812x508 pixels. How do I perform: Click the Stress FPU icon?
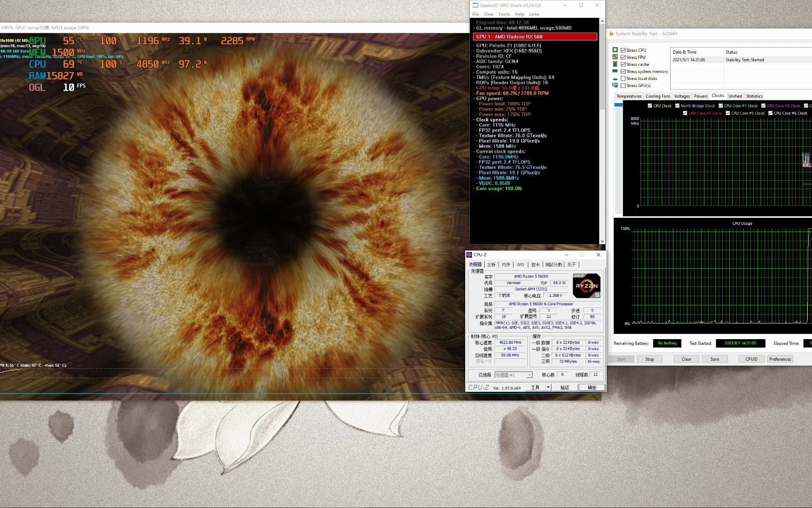pos(615,57)
